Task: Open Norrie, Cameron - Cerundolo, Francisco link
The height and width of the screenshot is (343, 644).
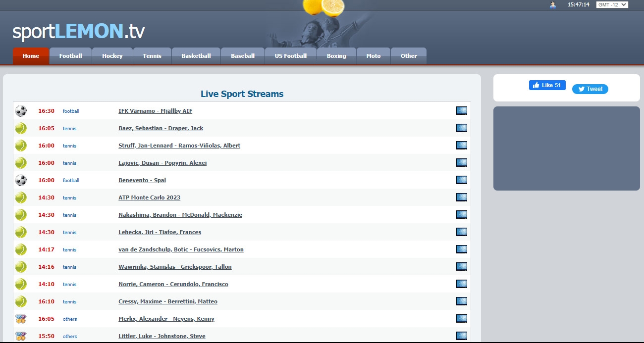Action: pos(173,284)
